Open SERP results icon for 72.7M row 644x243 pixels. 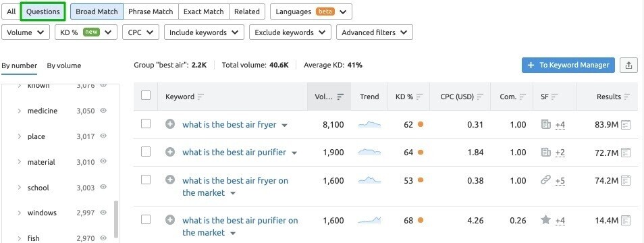pos(626,153)
